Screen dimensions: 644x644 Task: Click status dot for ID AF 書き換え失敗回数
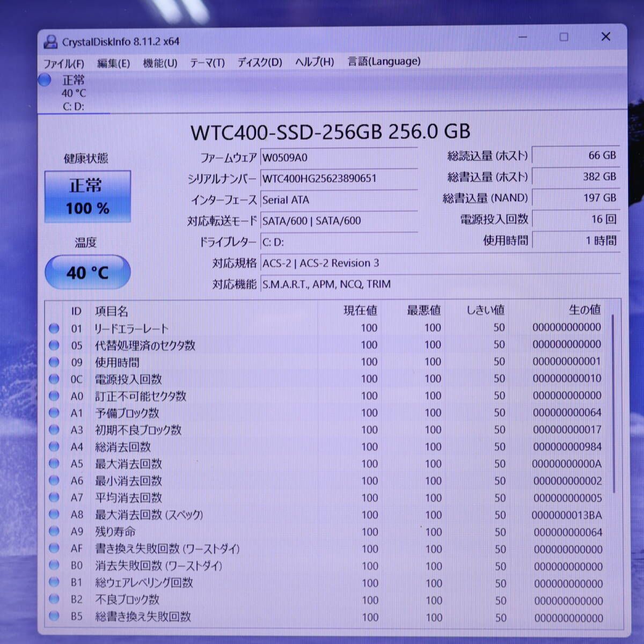[54, 548]
